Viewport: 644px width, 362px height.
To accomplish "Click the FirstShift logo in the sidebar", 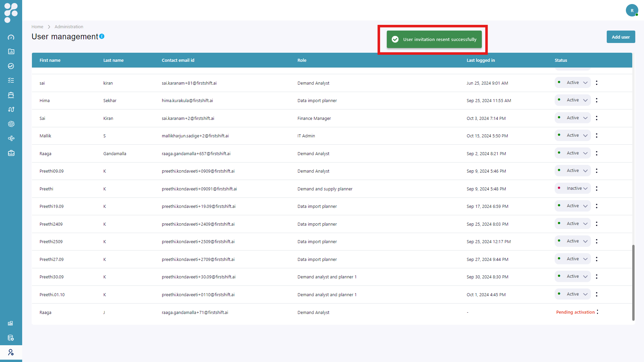I will point(11,12).
